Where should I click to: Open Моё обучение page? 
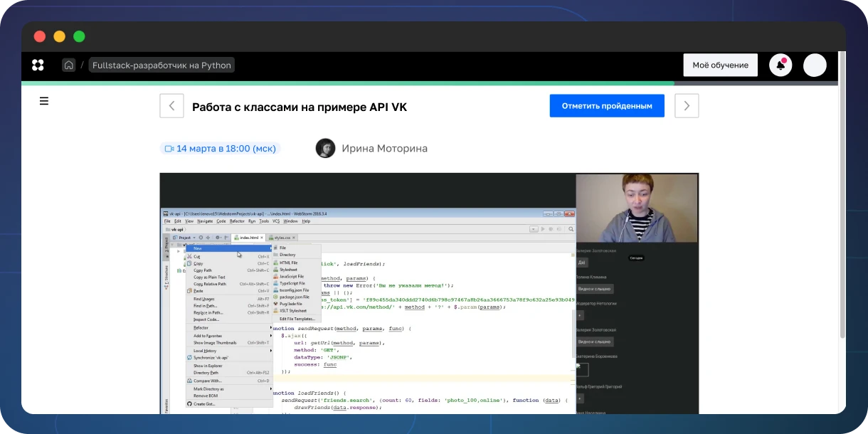[x=720, y=65]
